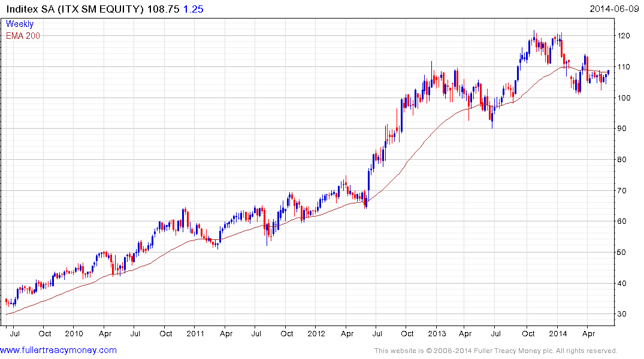Click the Weekly interval label
The width and height of the screenshot is (644, 359).
pos(20,24)
